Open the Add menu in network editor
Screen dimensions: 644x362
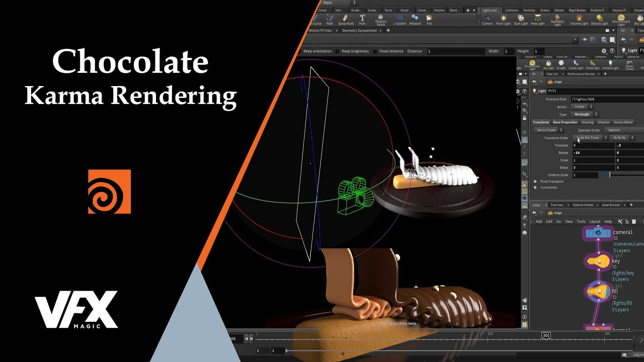538,221
